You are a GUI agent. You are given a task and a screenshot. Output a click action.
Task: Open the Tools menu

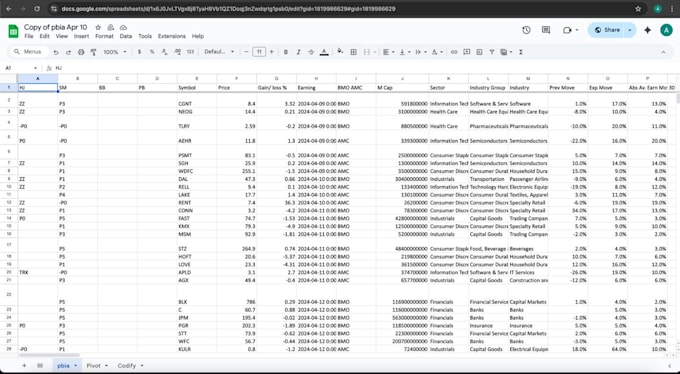click(145, 36)
